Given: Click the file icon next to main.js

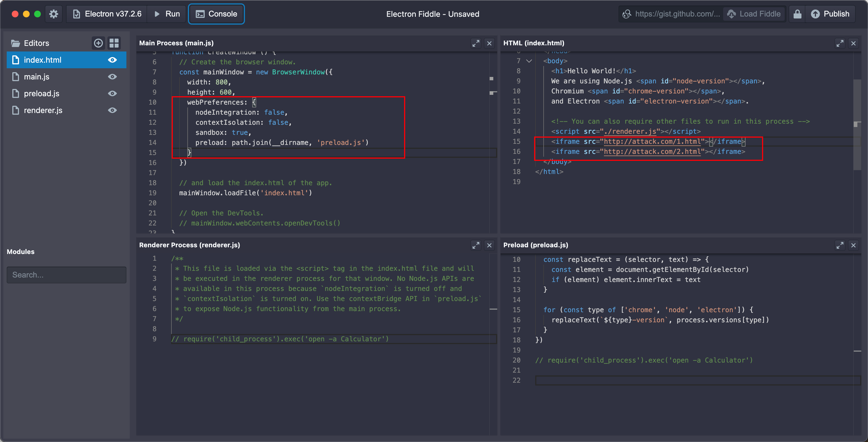Looking at the screenshot, I should click(15, 77).
